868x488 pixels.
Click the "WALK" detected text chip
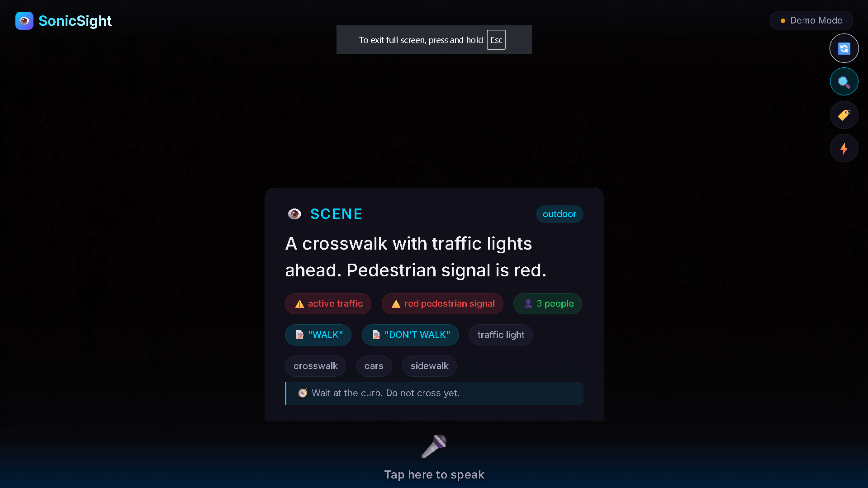click(318, 335)
